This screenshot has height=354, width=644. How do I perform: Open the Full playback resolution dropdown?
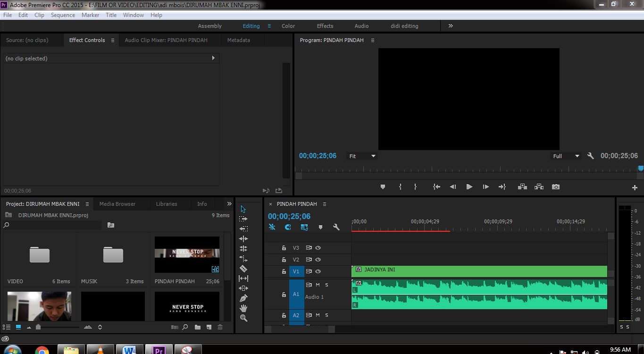[x=566, y=156]
